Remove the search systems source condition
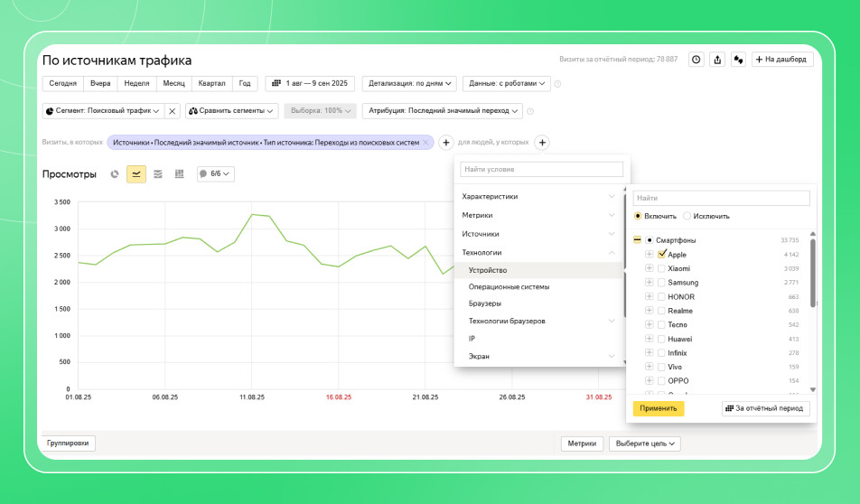The width and height of the screenshot is (860, 504). coord(425,143)
